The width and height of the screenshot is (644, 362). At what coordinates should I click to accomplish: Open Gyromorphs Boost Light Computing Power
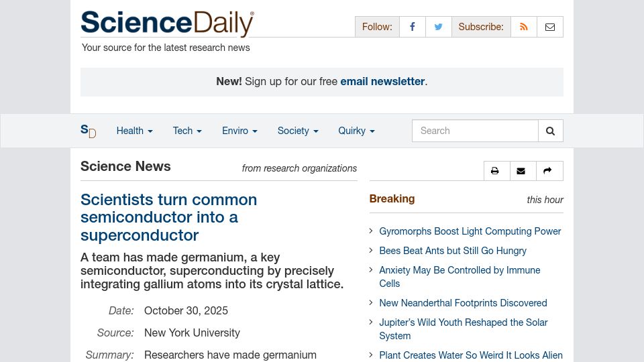point(470,231)
